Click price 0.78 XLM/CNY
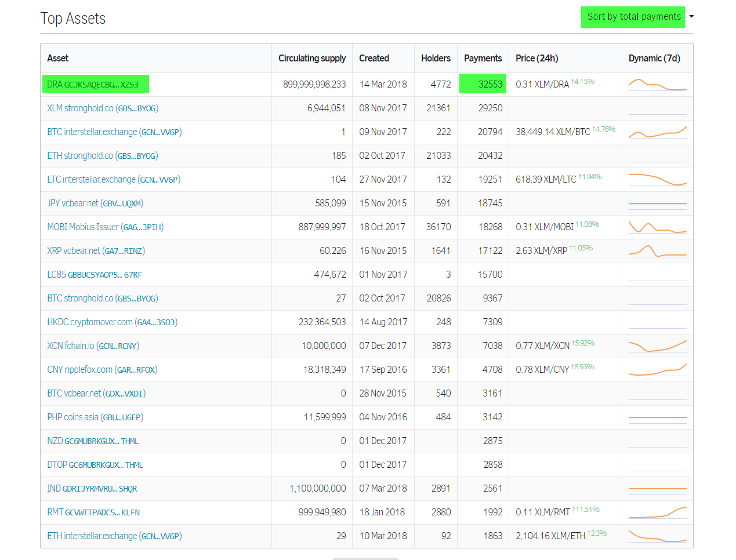The width and height of the screenshot is (736, 560). coord(542,370)
